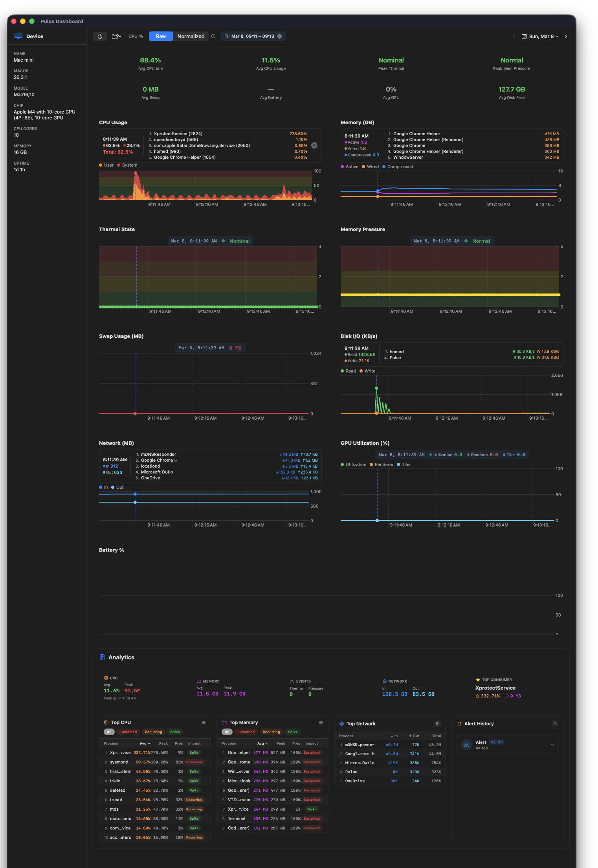The image size is (598, 868).
Task: Toggle the Renderer series in GPU legend
Action: click(382, 464)
